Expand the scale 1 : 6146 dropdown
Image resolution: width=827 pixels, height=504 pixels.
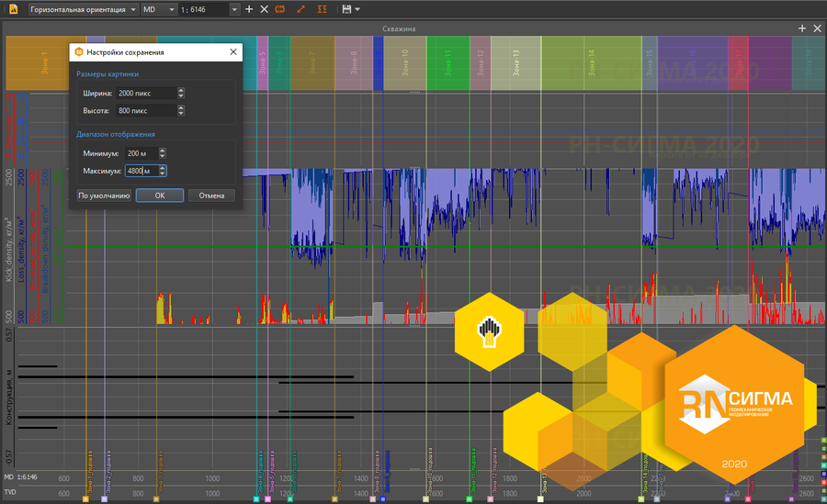click(x=234, y=9)
